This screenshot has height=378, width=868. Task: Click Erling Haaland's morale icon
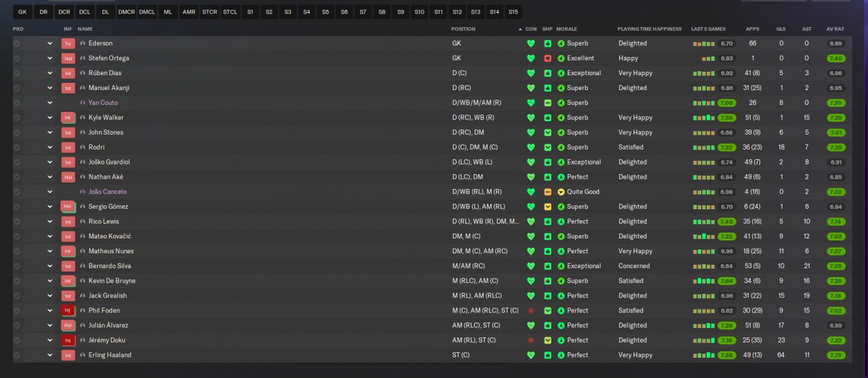[561, 355]
